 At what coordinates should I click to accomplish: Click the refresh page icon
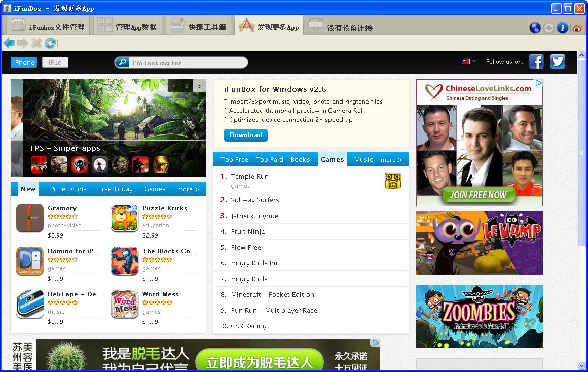pyautogui.click(x=50, y=43)
